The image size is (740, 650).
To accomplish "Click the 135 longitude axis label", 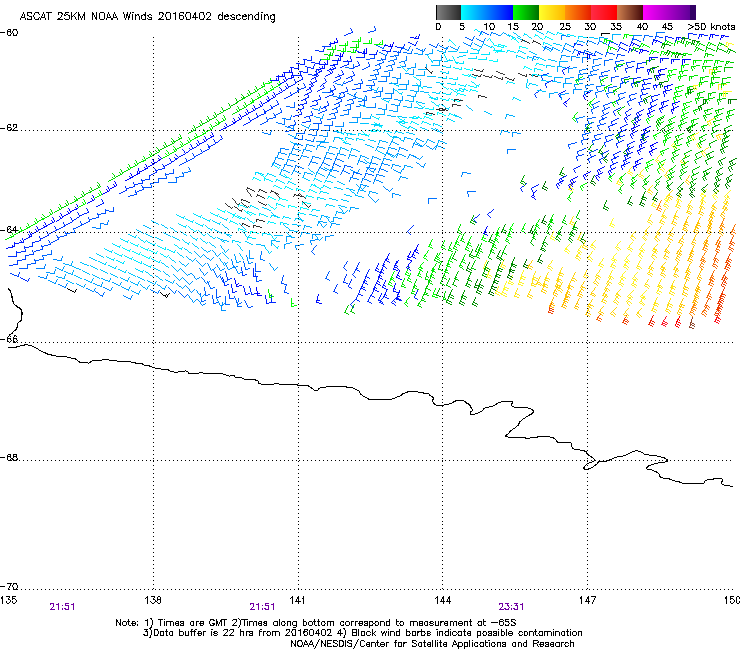I will [8, 600].
